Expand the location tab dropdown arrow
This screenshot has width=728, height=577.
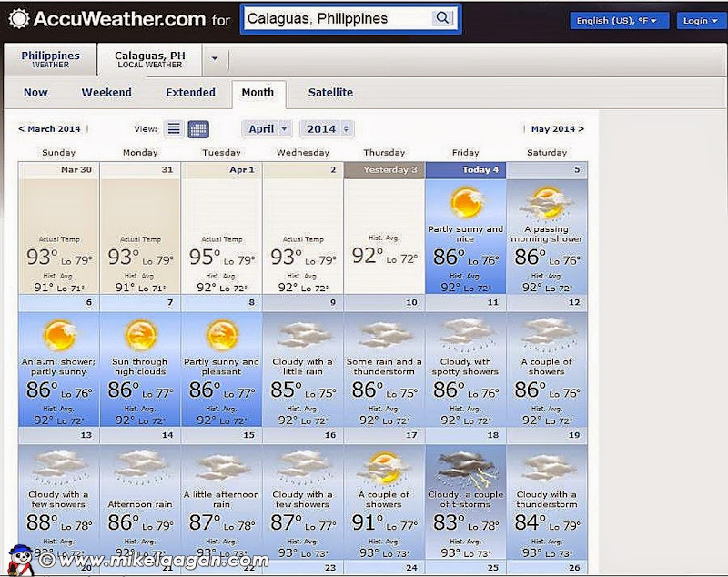point(215,58)
